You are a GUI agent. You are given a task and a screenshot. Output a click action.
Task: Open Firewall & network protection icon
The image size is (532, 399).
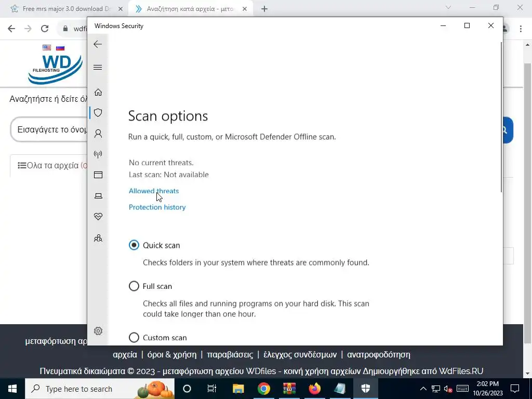pos(98,154)
